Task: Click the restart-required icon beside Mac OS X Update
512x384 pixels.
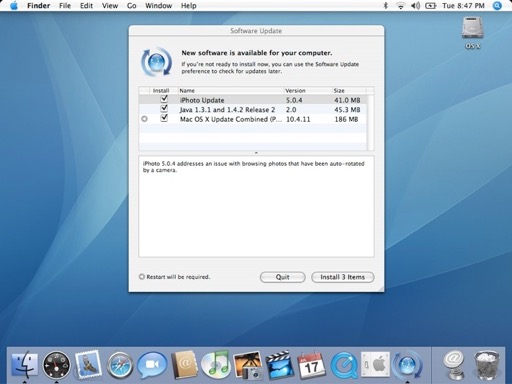Action: 144,119
